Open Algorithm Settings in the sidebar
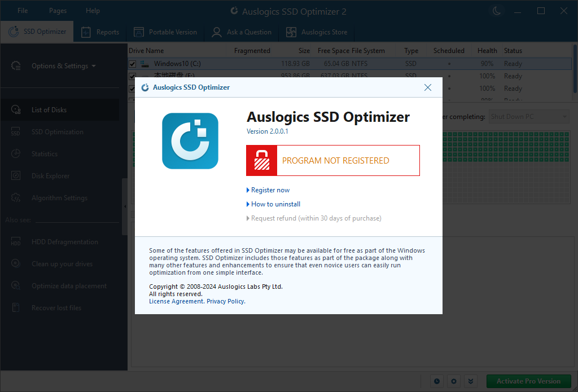The image size is (578, 392). click(x=60, y=198)
